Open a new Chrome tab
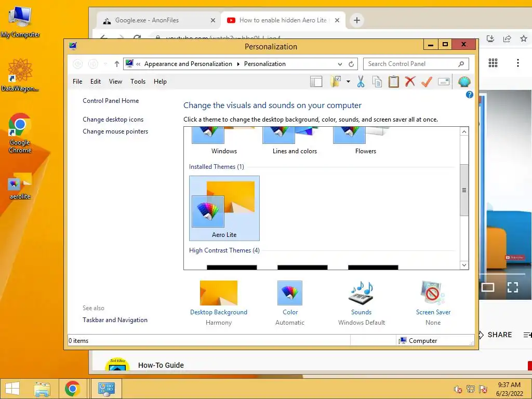The height and width of the screenshot is (399, 532). (x=356, y=20)
